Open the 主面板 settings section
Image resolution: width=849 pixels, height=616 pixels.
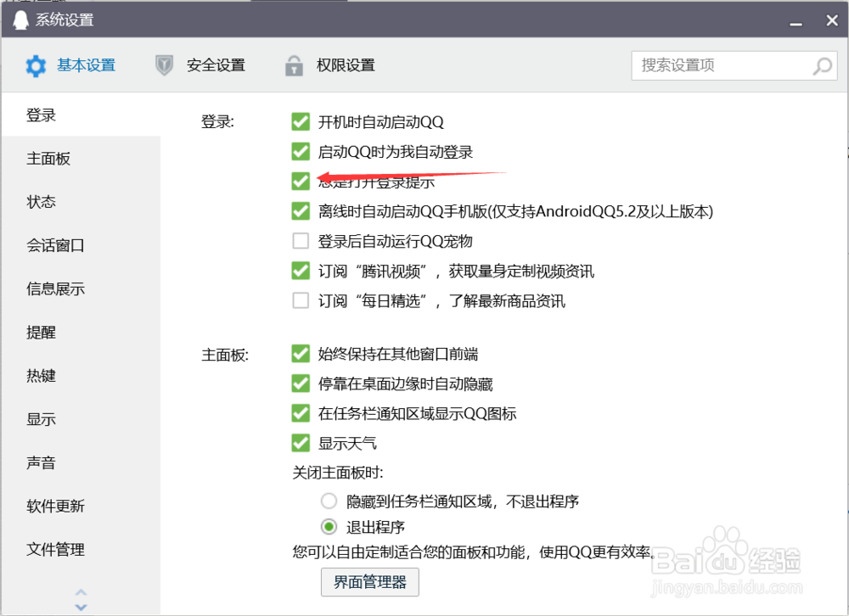coord(48,159)
